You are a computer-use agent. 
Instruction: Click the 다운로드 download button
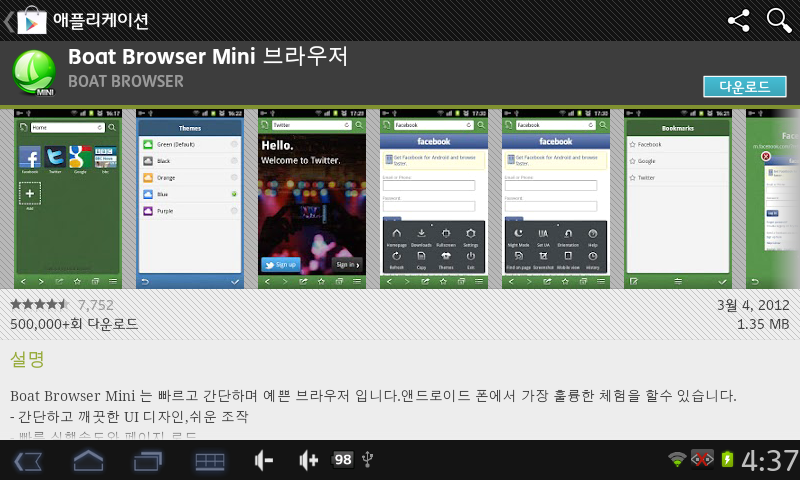(x=744, y=86)
